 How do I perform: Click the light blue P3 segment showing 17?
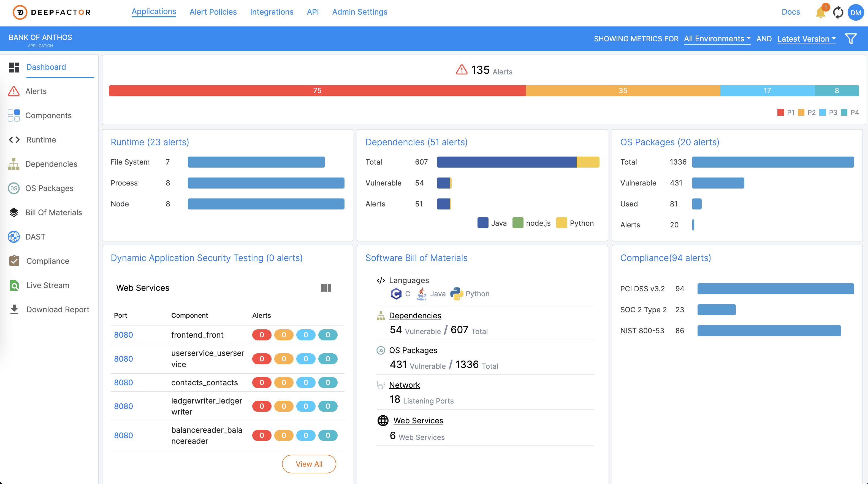pos(767,91)
